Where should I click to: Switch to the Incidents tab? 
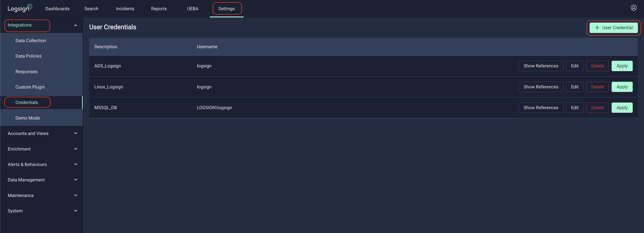(125, 9)
